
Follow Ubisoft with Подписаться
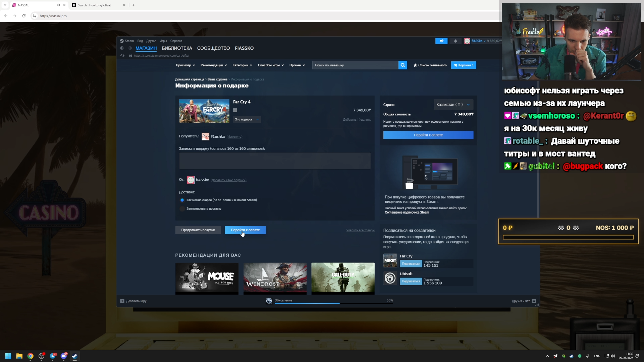point(411,281)
